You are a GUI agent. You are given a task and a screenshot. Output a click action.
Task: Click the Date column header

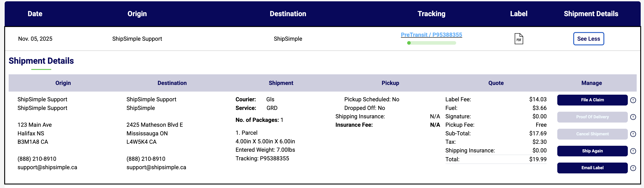[x=35, y=14]
